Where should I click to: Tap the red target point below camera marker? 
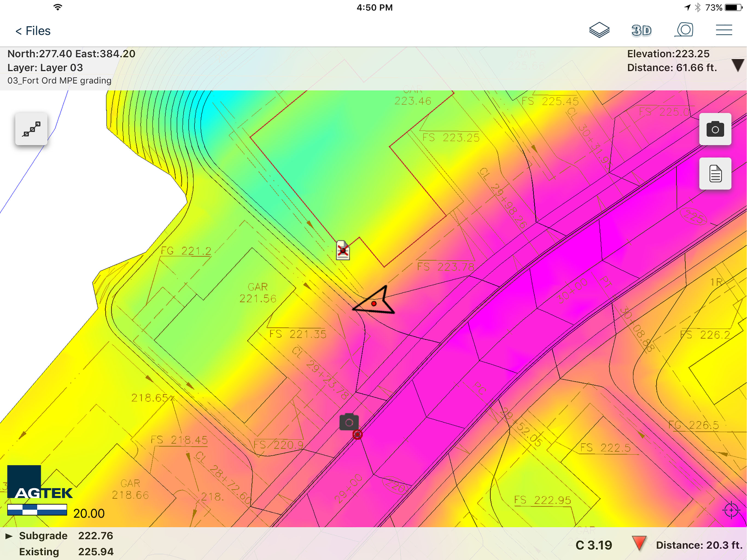pyautogui.click(x=357, y=435)
